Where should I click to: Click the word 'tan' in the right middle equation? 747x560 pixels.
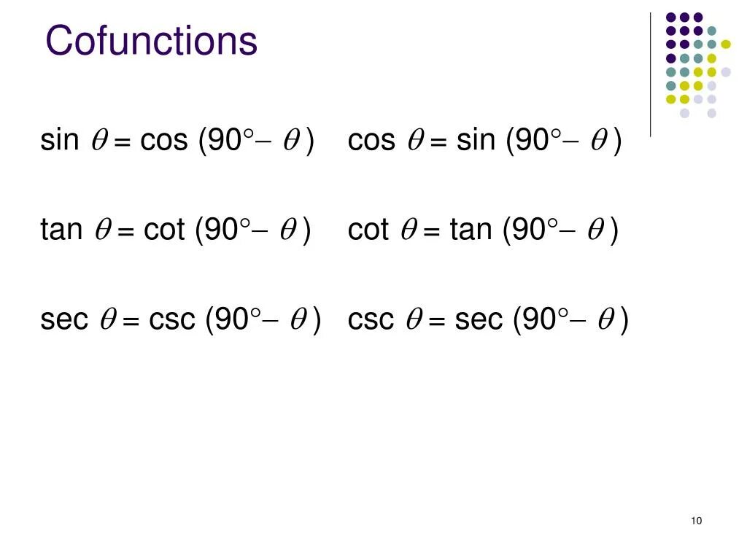(471, 230)
